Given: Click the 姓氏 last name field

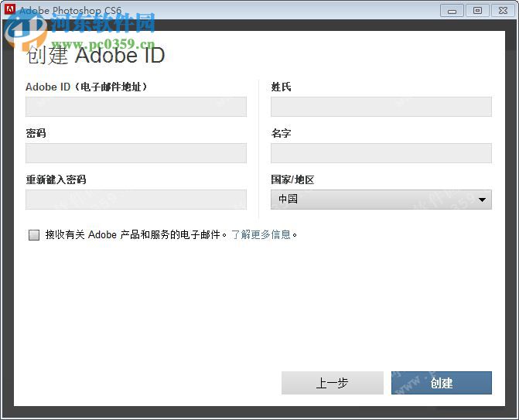Looking at the screenshot, I should tap(381, 107).
